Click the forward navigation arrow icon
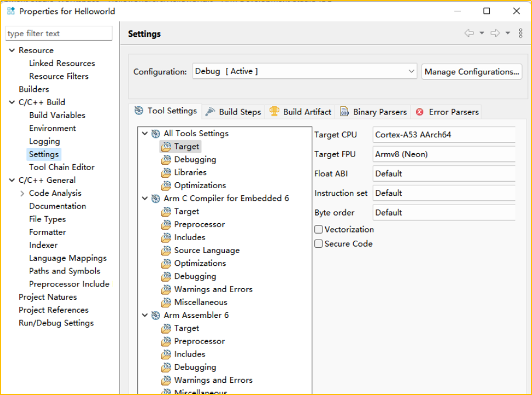 click(x=495, y=33)
